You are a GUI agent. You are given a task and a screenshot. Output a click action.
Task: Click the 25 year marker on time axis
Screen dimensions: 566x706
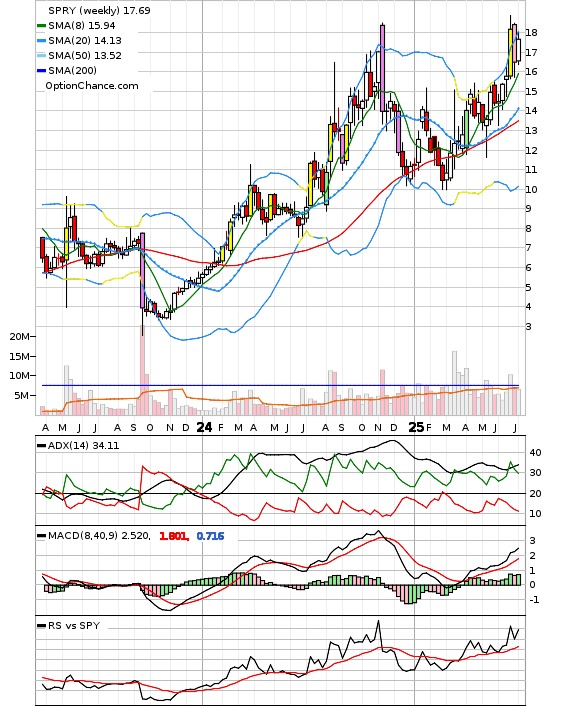click(x=416, y=427)
